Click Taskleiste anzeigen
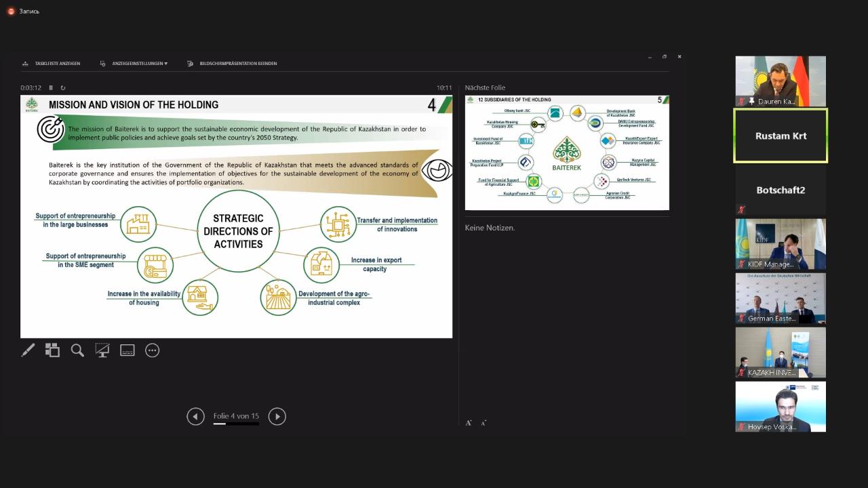Screen dimensions: 868x488 pos(58,64)
